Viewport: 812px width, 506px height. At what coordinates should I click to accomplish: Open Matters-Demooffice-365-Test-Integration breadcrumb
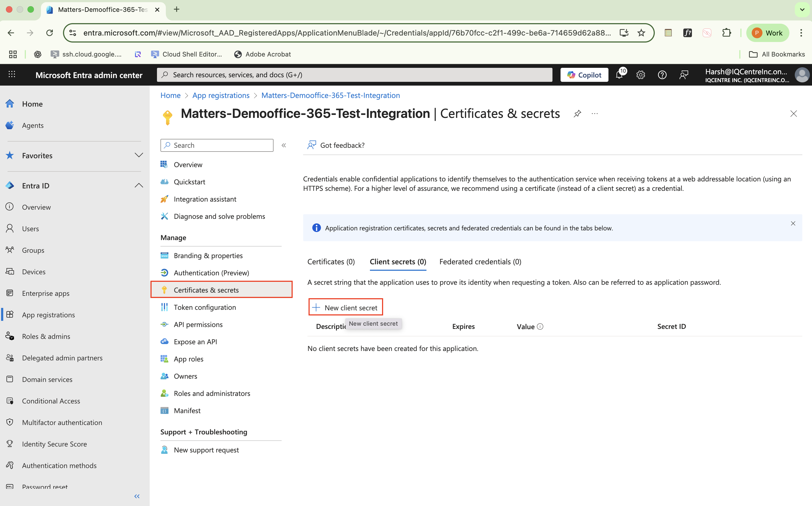click(x=331, y=95)
